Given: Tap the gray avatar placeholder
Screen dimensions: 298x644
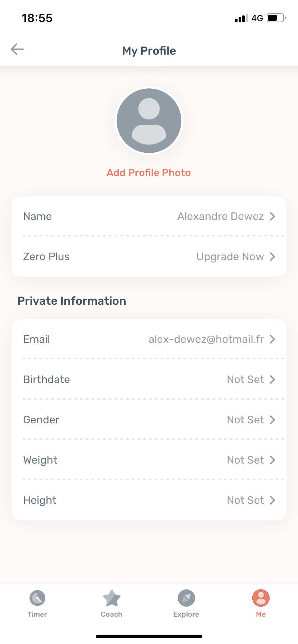Looking at the screenshot, I should click(149, 121).
